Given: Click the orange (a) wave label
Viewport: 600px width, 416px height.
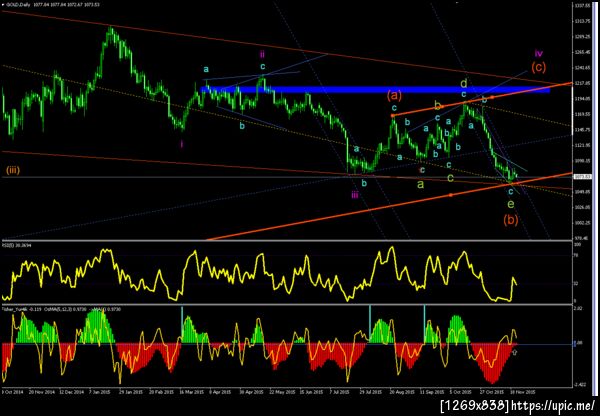Looking at the screenshot, I should [394, 95].
